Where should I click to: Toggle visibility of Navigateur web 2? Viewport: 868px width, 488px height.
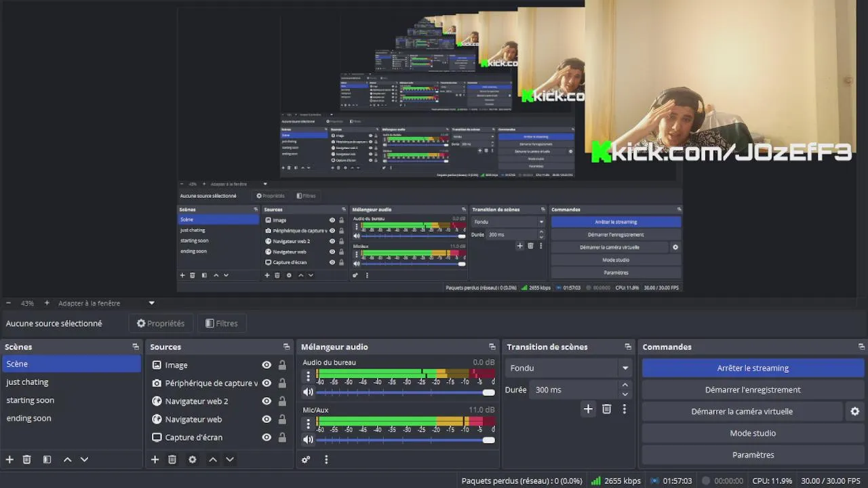(267, 401)
